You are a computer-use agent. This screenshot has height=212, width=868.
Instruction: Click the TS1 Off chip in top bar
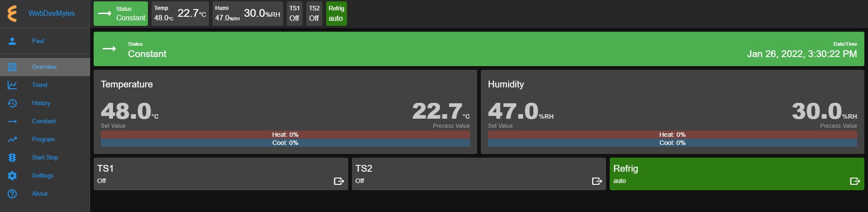pyautogui.click(x=294, y=14)
